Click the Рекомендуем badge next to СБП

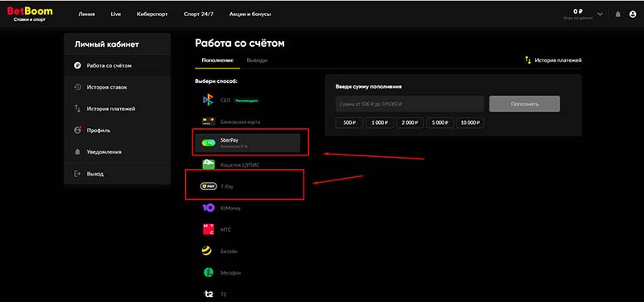point(246,100)
